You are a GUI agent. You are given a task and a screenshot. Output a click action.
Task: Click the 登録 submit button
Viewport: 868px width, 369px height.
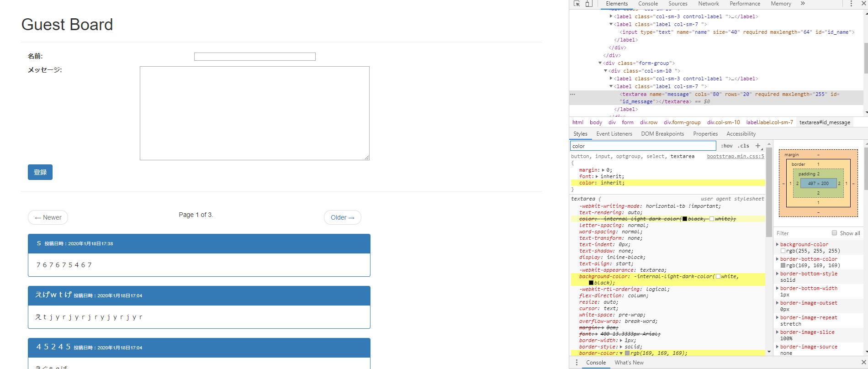tap(40, 172)
